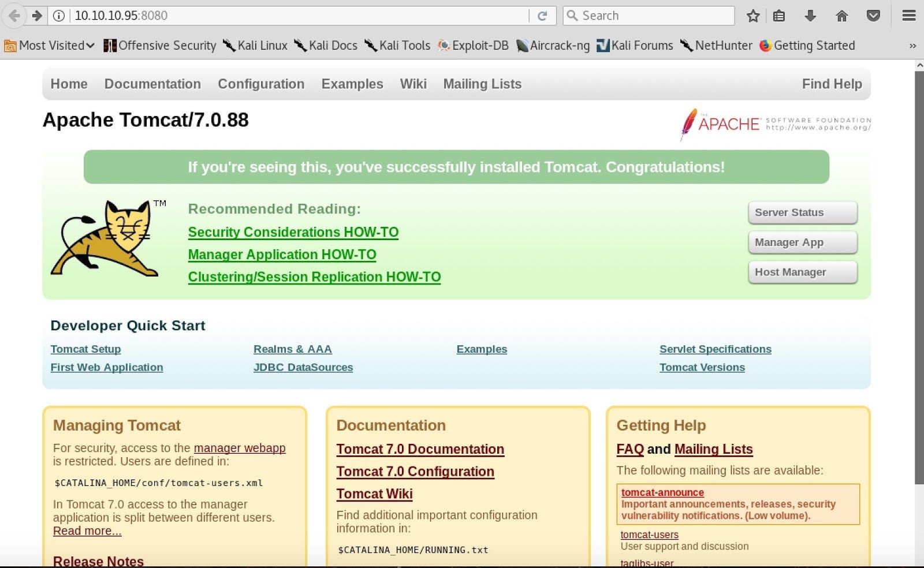Open the Kali Tools bookmark
924x568 pixels.
tap(397, 46)
